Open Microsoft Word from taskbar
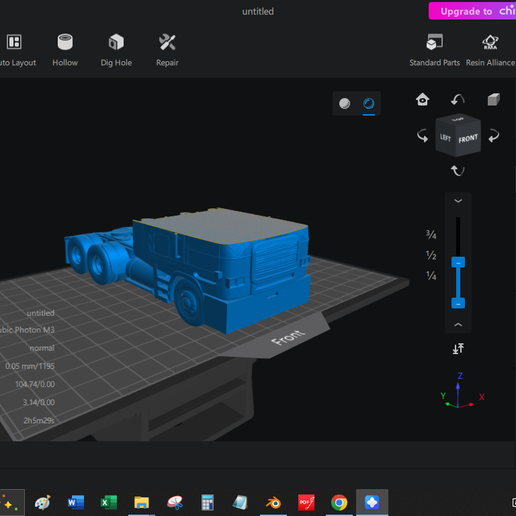516x516 pixels. click(x=76, y=502)
